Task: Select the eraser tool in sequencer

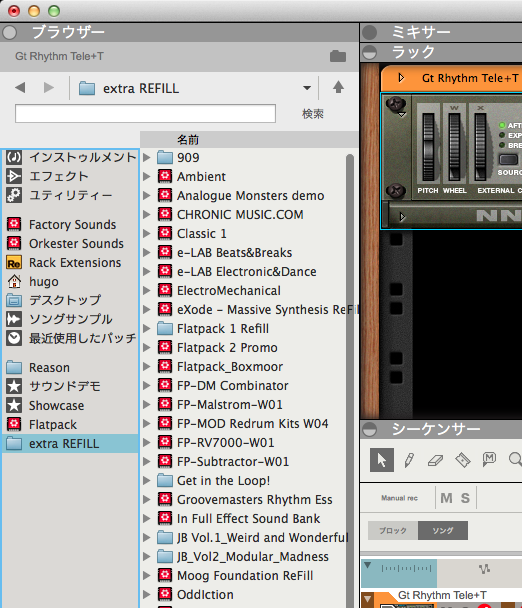Action: click(435, 460)
